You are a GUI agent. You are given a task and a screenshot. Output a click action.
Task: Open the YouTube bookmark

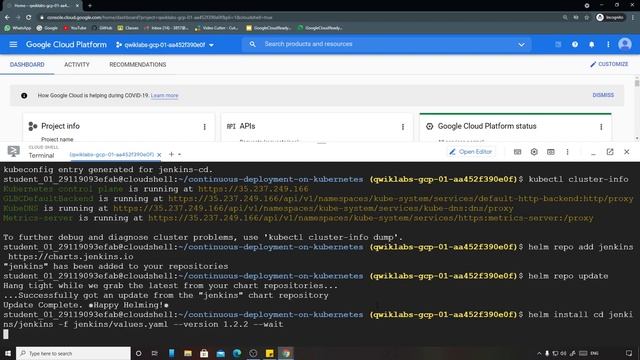75,28
